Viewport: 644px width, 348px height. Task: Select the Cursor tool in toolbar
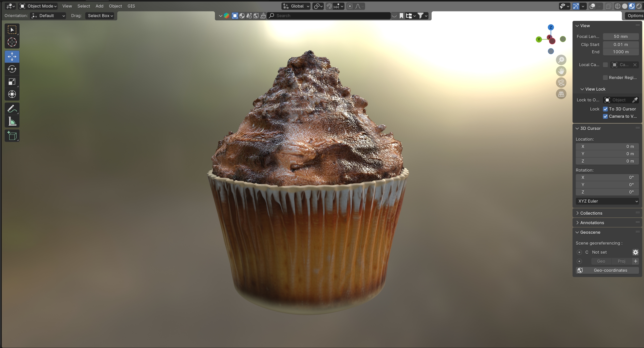[x=12, y=42]
